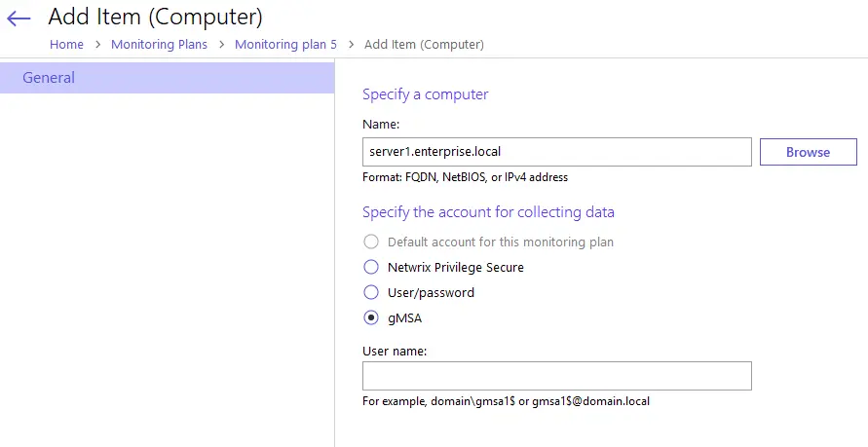Select the User/password radio button
The width and height of the screenshot is (868, 447).
click(370, 292)
